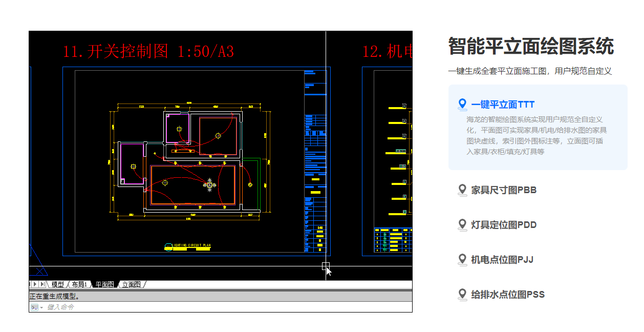Open the command line dropdown arrow
The height and width of the screenshot is (332, 644).
pos(41,307)
